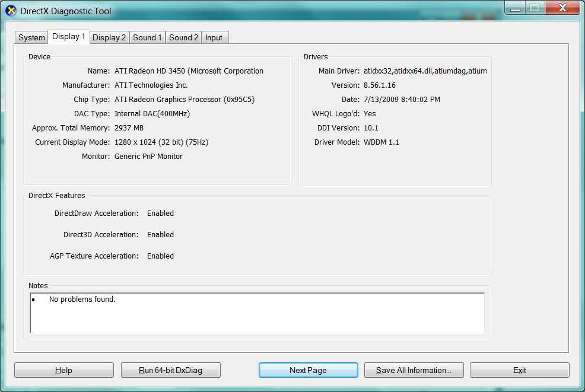585x392 pixels.
Task: Click DirectDraw Acceleration 'Enabled' value
Action: pos(160,213)
